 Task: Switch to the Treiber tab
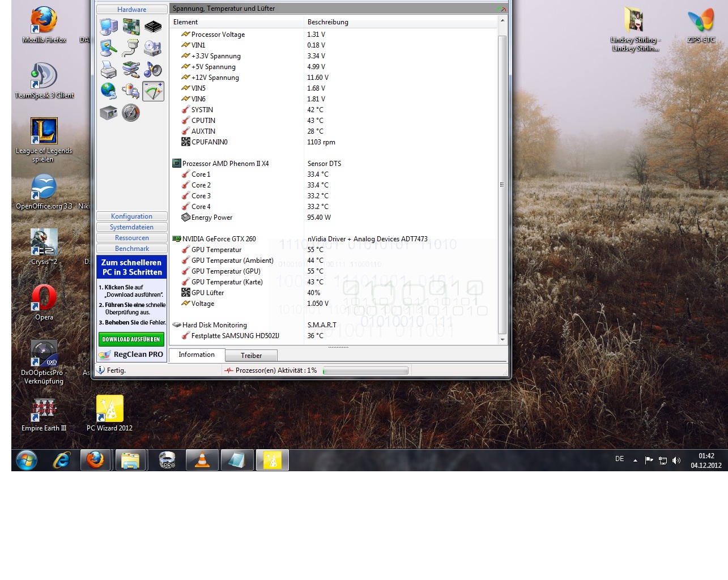(251, 356)
